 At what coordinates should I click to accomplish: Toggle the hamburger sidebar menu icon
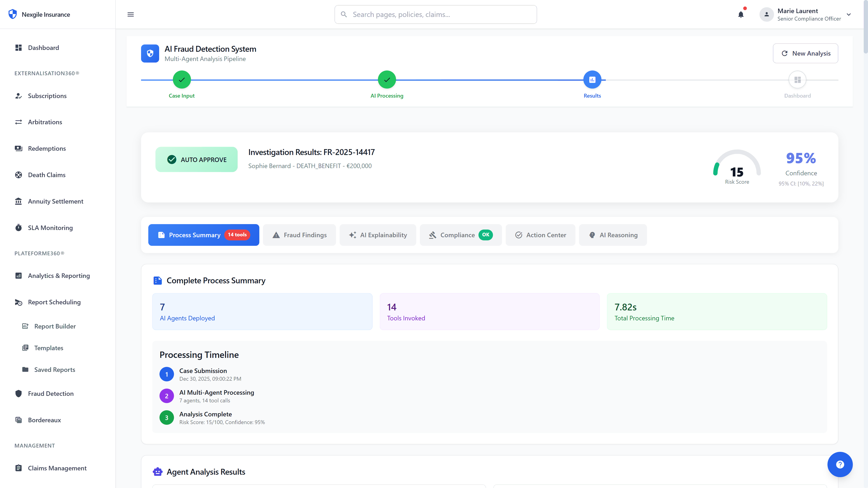tap(130, 14)
